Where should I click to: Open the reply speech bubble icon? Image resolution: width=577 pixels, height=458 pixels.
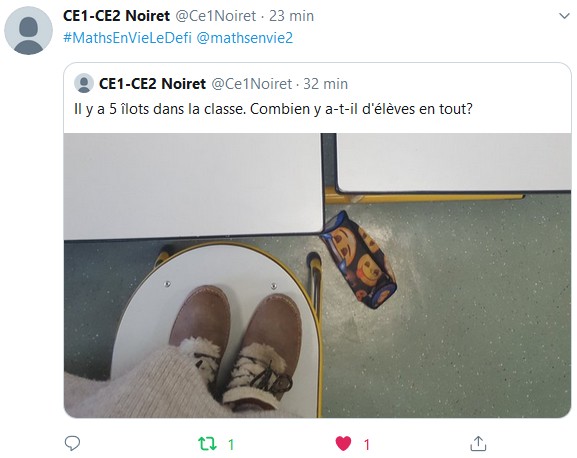point(72,444)
